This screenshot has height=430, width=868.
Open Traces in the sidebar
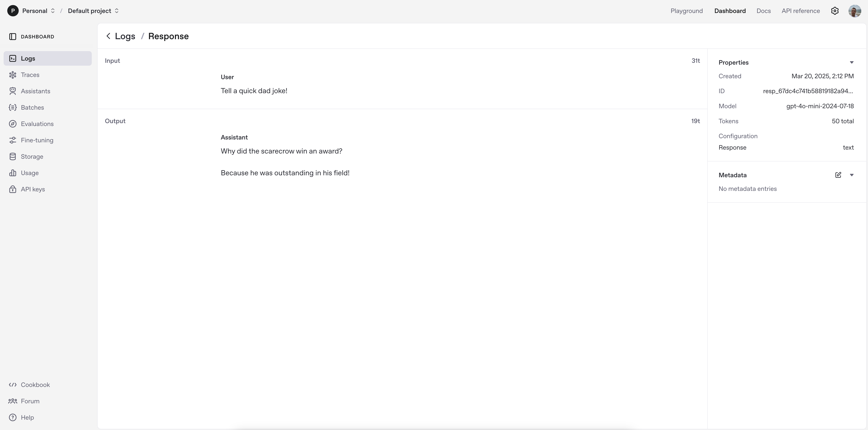tap(48, 75)
